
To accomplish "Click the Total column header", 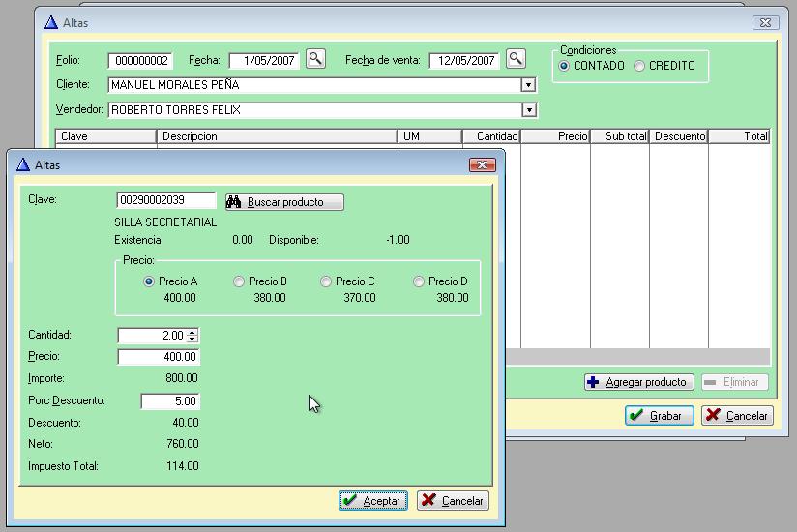I will click(x=740, y=136).
